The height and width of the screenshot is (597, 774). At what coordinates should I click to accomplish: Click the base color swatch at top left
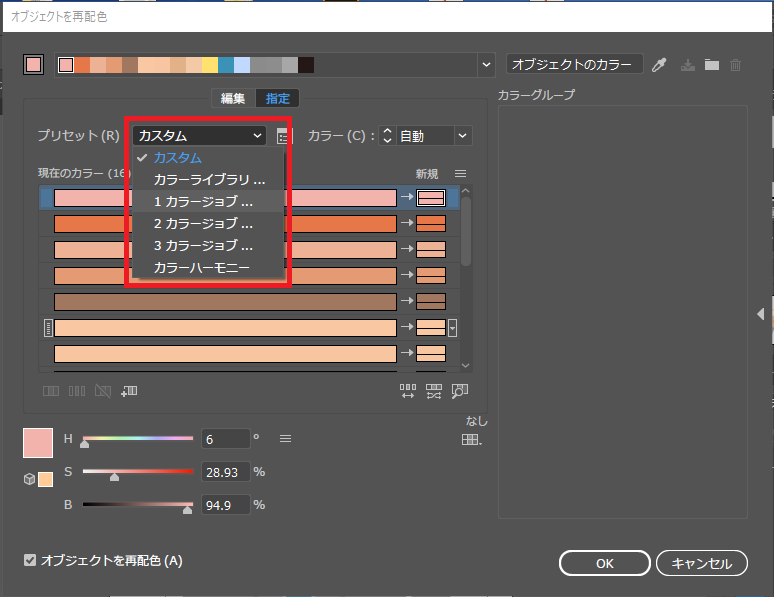click(34, 65)
